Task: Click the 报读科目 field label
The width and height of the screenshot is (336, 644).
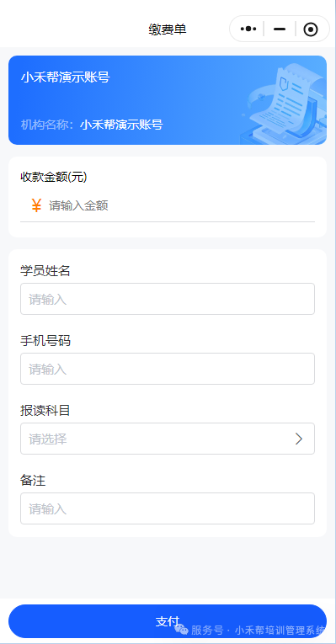Action: (45, 410)
